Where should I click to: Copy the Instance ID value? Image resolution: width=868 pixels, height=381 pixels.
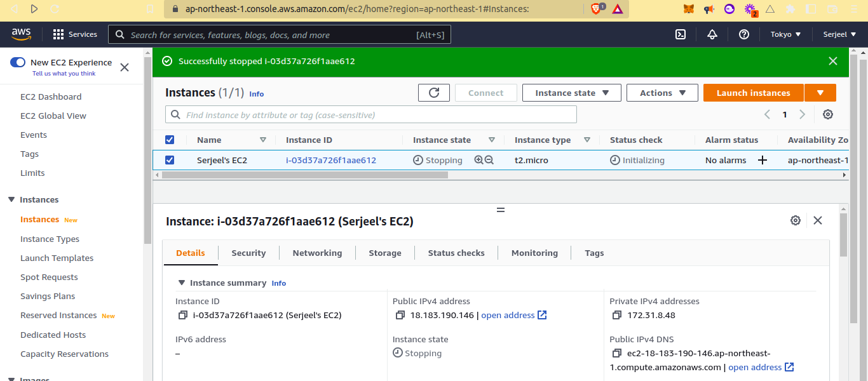(183, 315)
